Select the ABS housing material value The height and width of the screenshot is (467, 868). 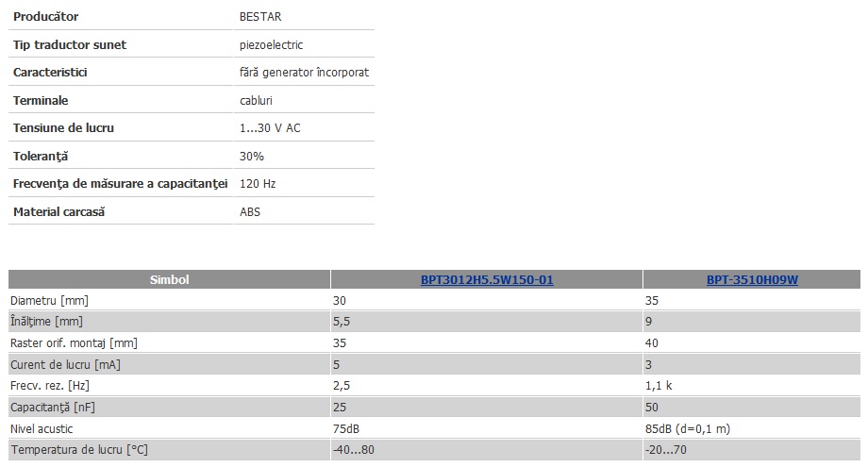coord(250,212)
